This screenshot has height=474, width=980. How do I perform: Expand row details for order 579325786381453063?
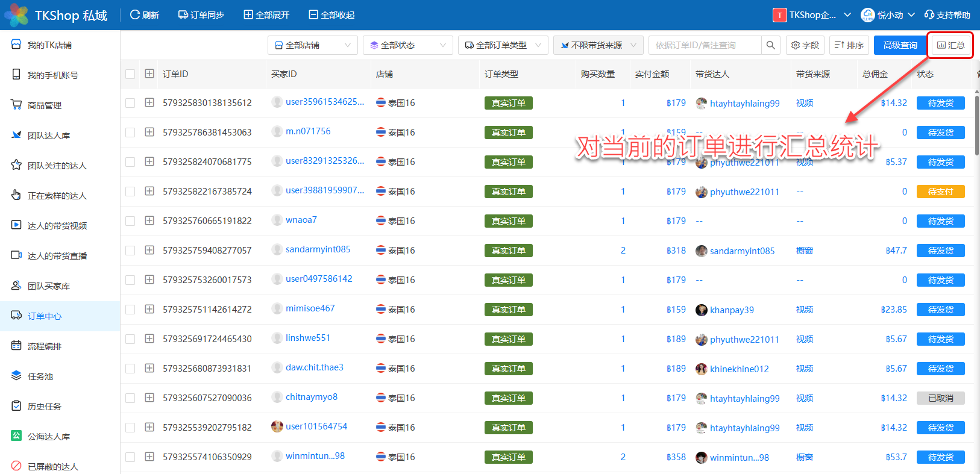(x=149, y=132)
